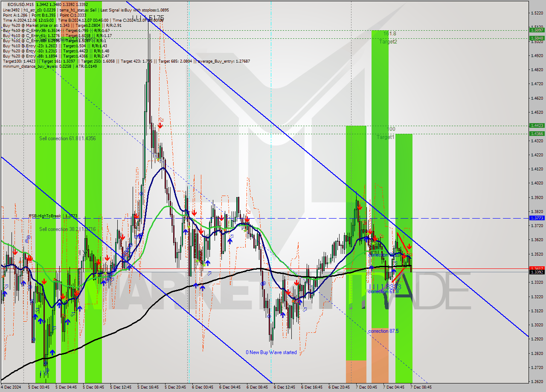Click the '6 Dec 00:45' time label

click(202, 387)
